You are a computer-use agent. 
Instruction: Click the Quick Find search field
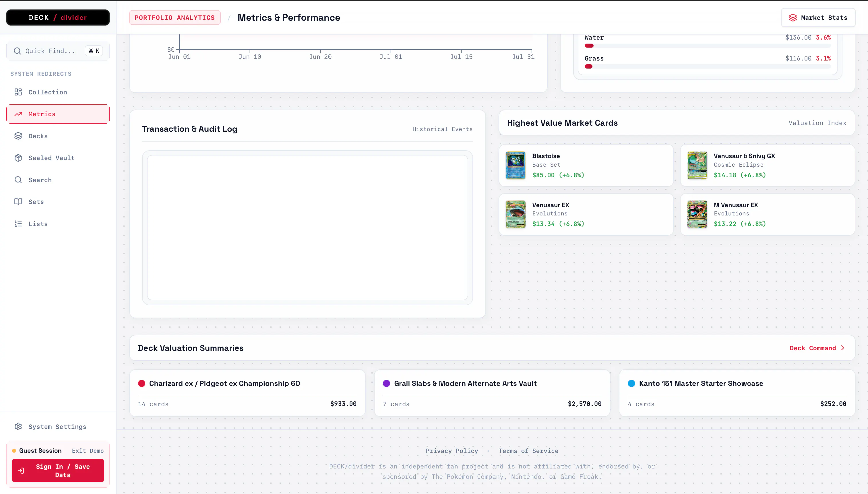[x=58, y=51]
